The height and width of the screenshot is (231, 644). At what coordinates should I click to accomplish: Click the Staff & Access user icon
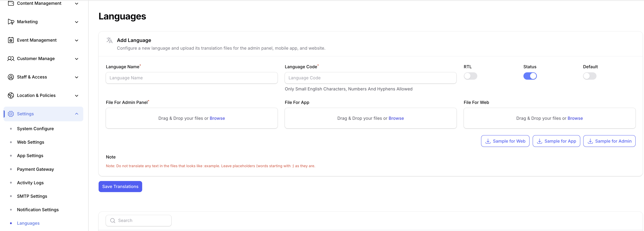(x=11, y=77)
